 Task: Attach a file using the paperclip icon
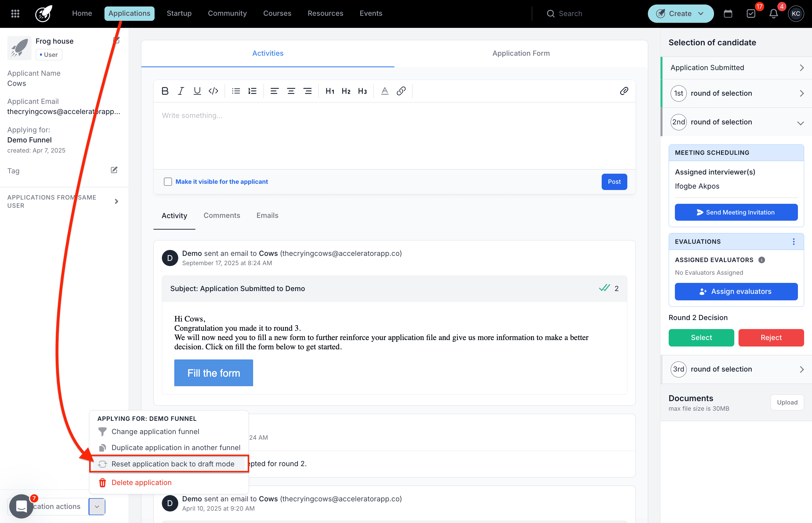pos(624,91)
